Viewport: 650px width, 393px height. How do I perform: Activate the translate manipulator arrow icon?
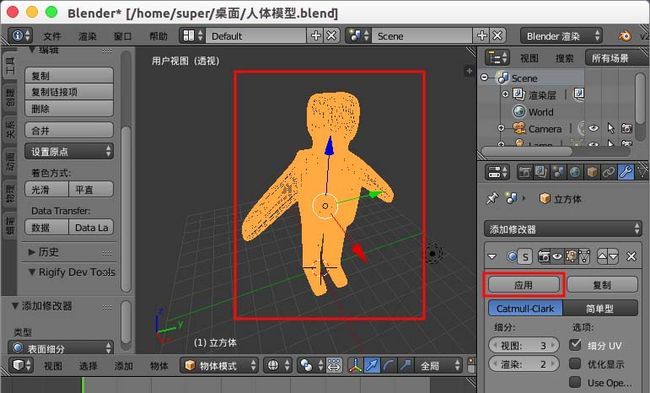click(x=372, y=365)
